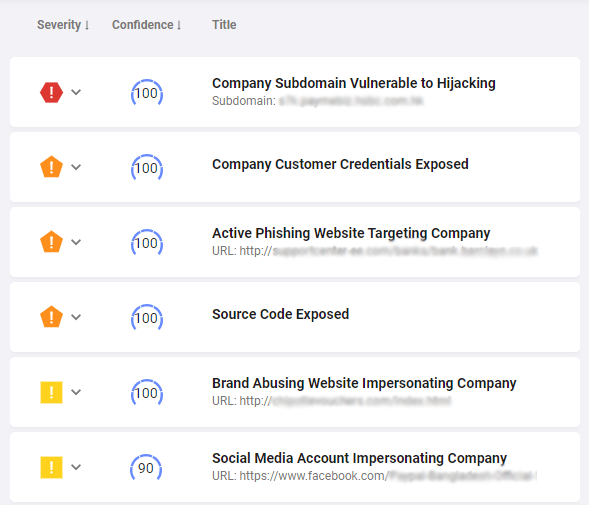Viewport: 589px width, 505px height.
Task: Click the red critical severity icon
Action: click(x=51, y=92)
